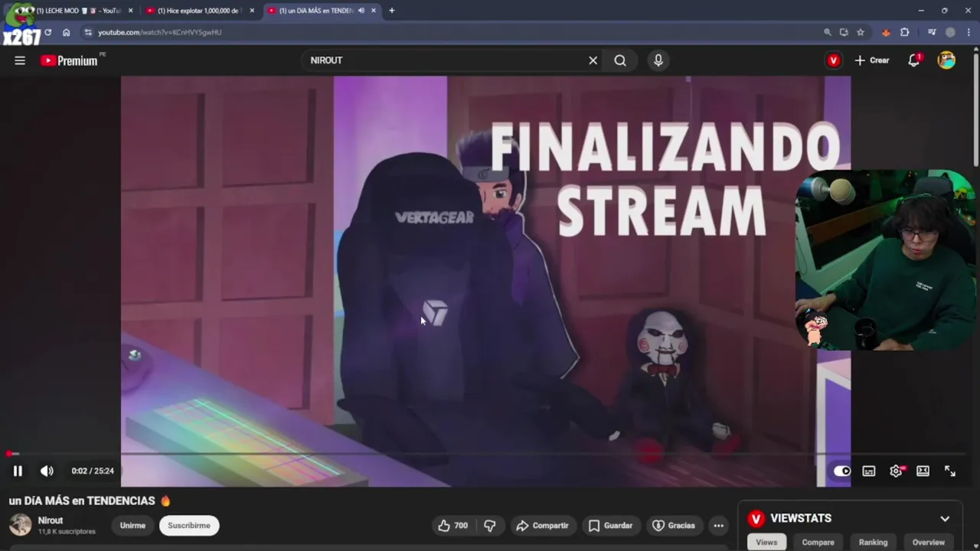Click the 0:02 / 25:24 time display

pos(93,471)
